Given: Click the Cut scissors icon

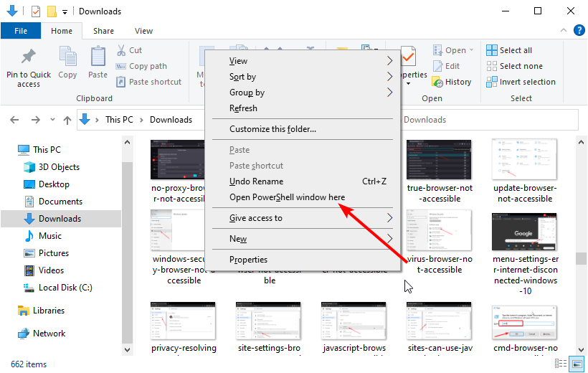Looking at the screenshot, I should (x=121, y=50).
